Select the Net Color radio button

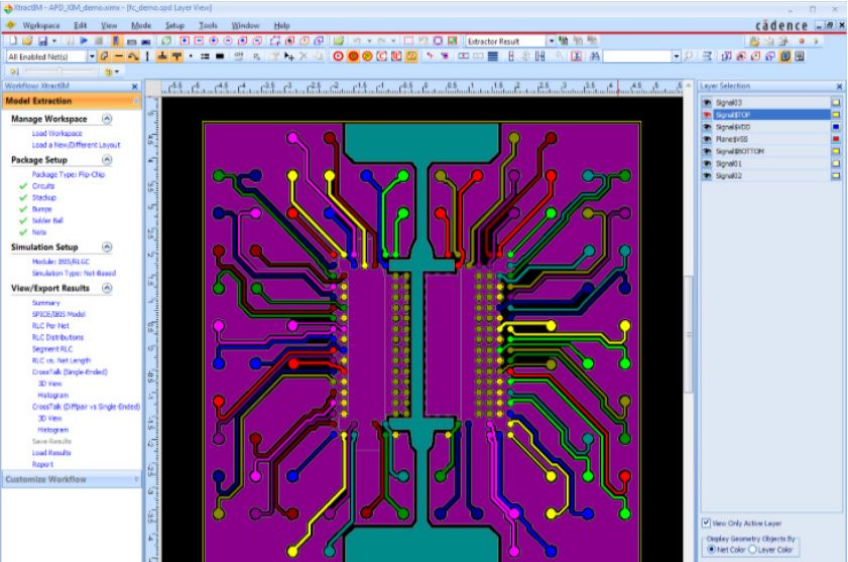[x=712, y=549]
